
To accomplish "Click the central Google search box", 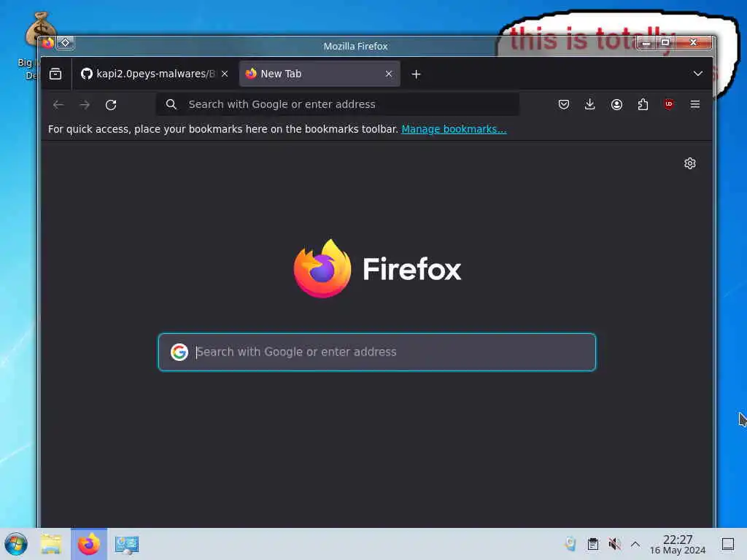I will pyautogui.click(x=377, y=352).
